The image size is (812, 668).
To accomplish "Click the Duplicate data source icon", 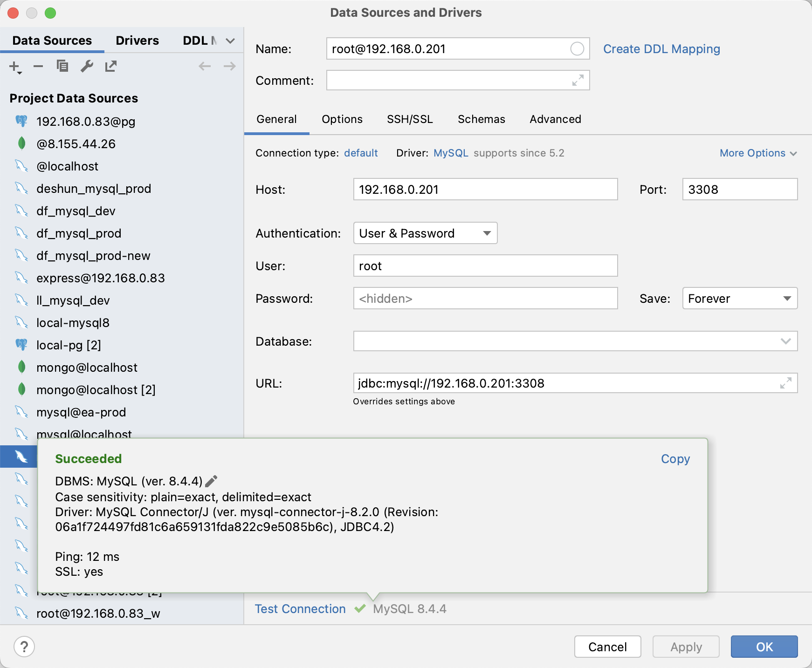I will (62, 67).
